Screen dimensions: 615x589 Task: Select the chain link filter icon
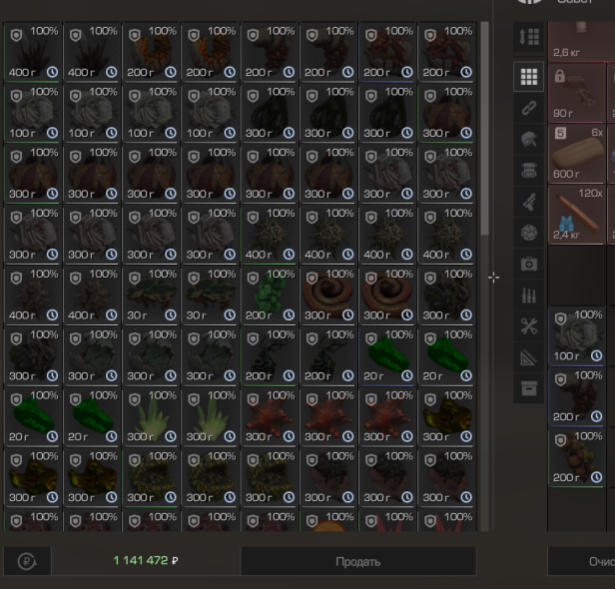(529, 108)
